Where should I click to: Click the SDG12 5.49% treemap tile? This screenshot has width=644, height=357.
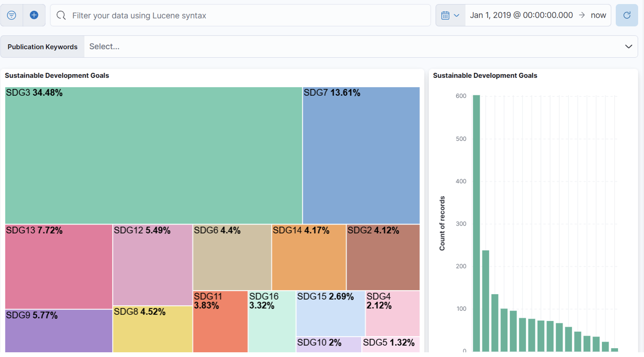click(x=152, y=265)
